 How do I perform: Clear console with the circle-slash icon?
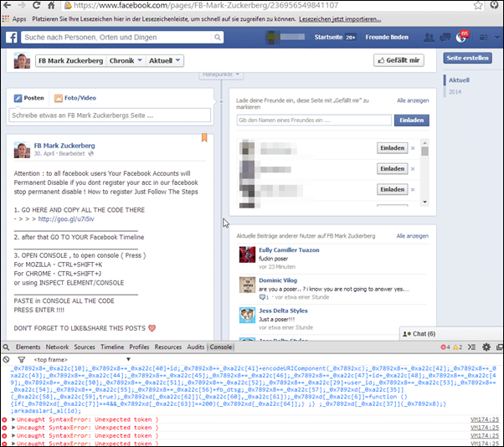pos(6,359)
